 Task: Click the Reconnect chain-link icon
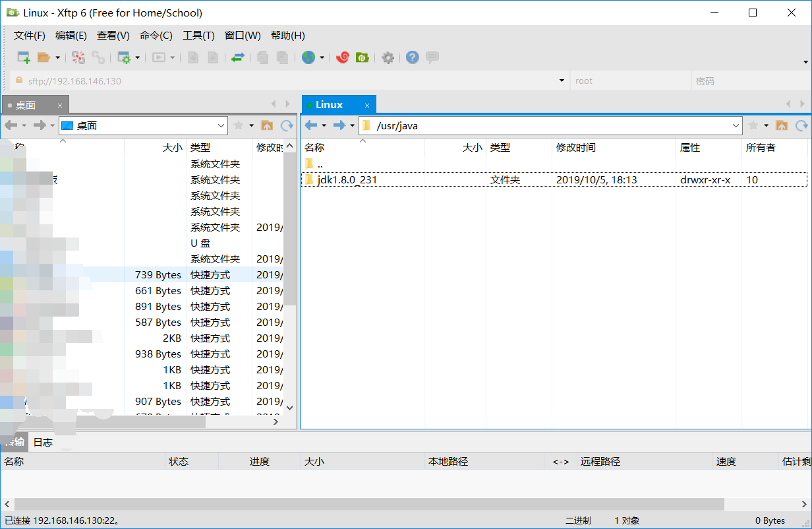98,57
